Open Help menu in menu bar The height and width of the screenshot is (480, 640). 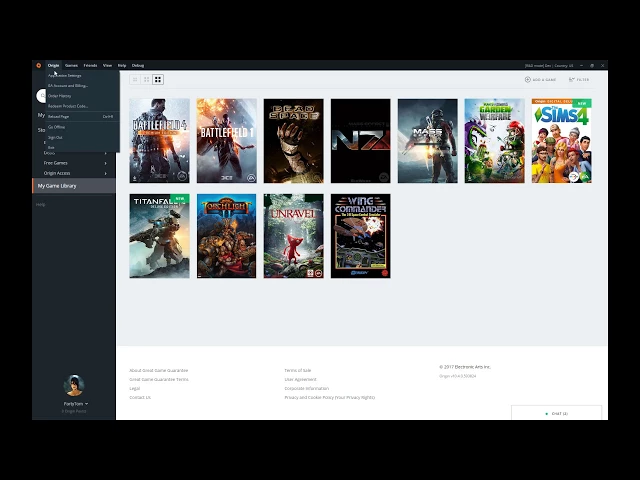[x=122, y=65]
